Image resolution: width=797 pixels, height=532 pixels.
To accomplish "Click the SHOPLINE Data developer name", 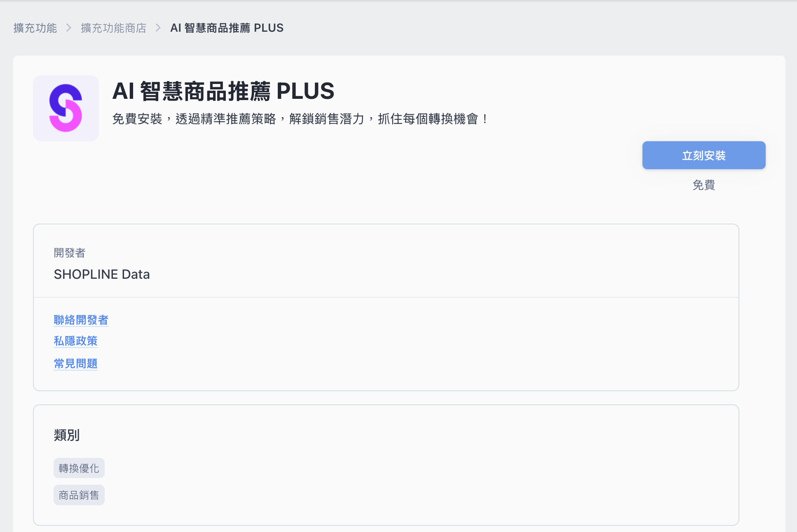I will (x=102, y=274).
